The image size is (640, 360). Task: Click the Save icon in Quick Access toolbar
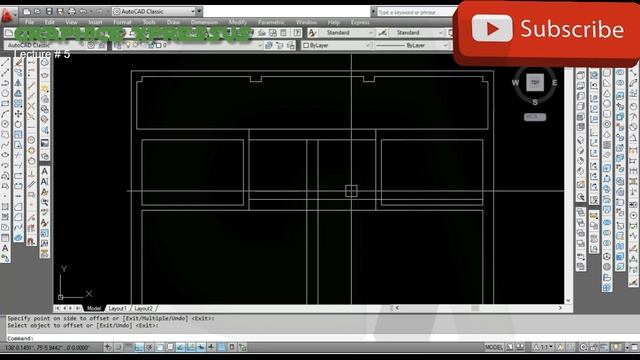(49, 11)
